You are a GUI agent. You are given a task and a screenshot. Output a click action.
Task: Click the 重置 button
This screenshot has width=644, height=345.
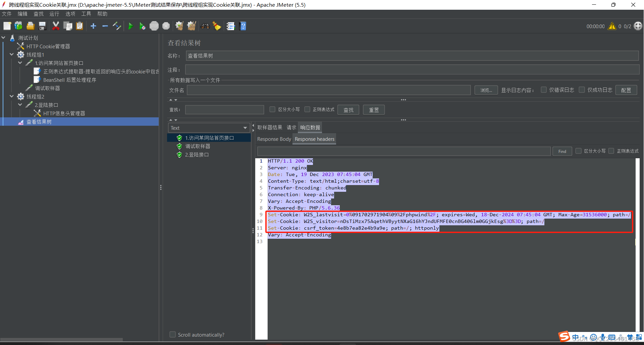tap(374, 110)
